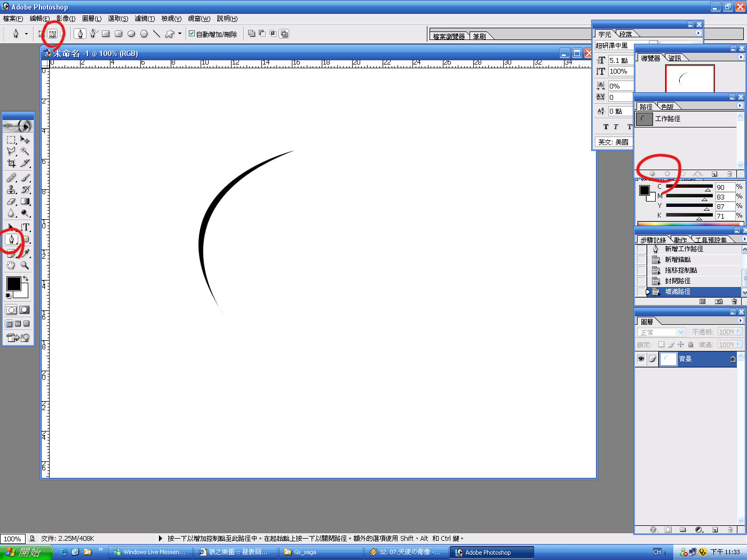Open the 濾鏡(T) menu
The width and height of the screenshot is (747, 560).
145,19
